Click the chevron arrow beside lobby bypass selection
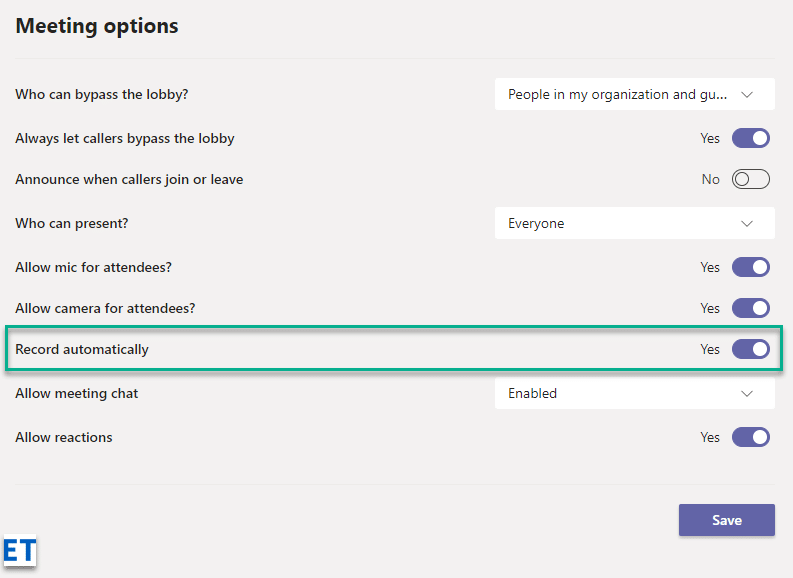The image size is (793, 578). [747, 95]
